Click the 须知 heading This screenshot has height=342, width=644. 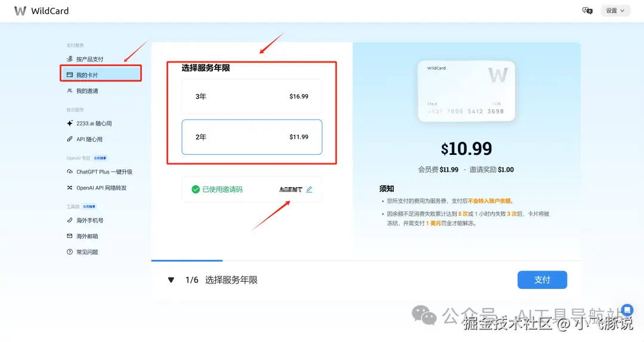coord(386,189)
